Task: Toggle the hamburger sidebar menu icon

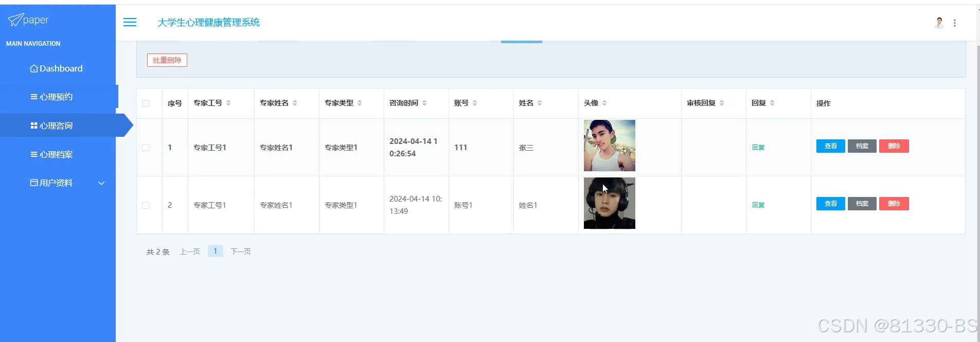Action: [130, 22]
